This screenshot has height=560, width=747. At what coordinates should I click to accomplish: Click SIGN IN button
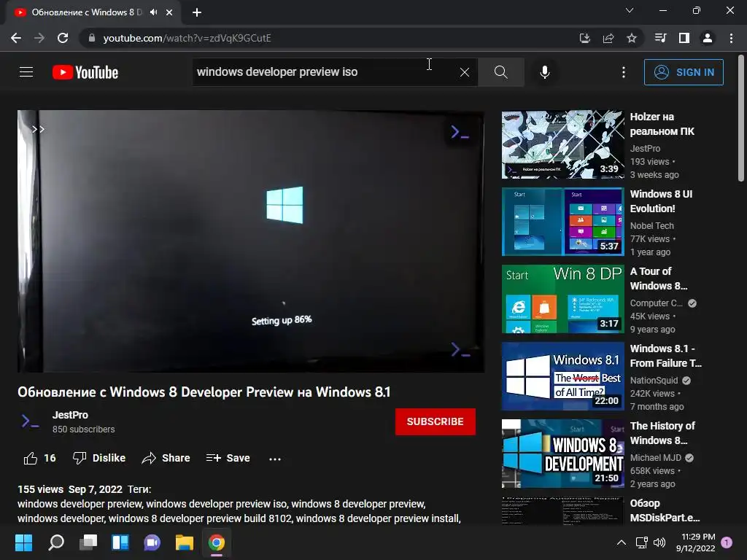(x=684, y=72)
